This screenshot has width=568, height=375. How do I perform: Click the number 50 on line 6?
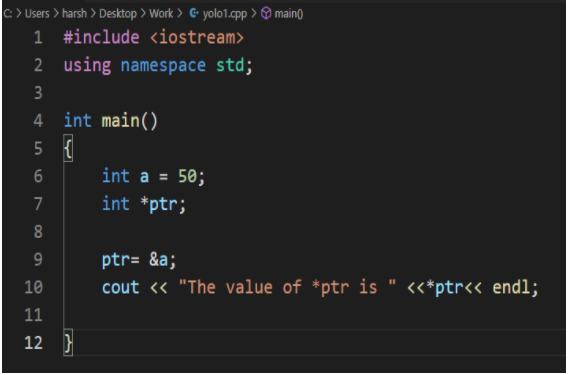point(187,176)
